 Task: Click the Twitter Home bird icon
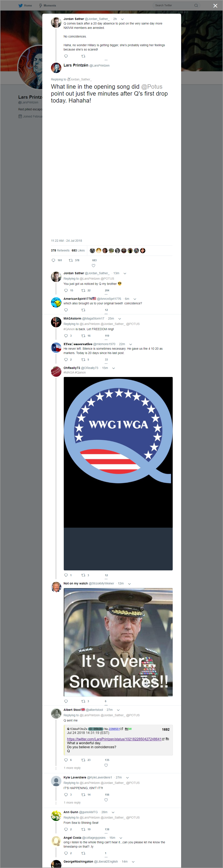20,5
